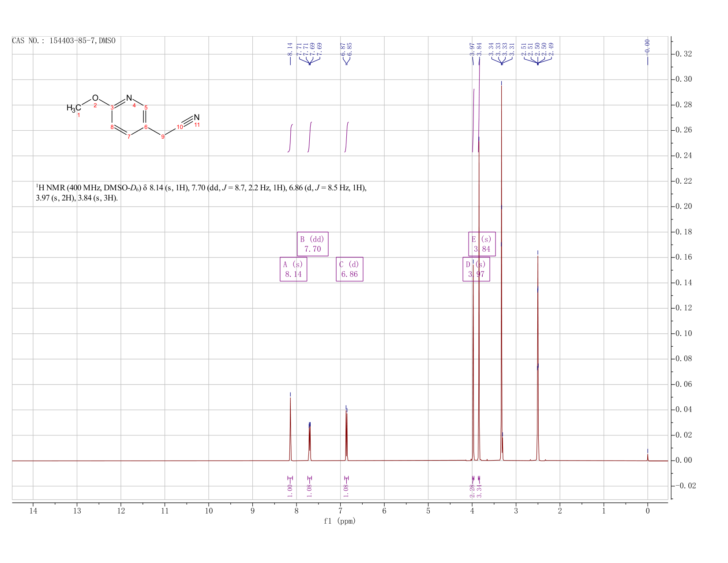Click the 8.14 ppm singlet peak
The image size is (728, 563).
pyautogui.click(x=290, y=428)
